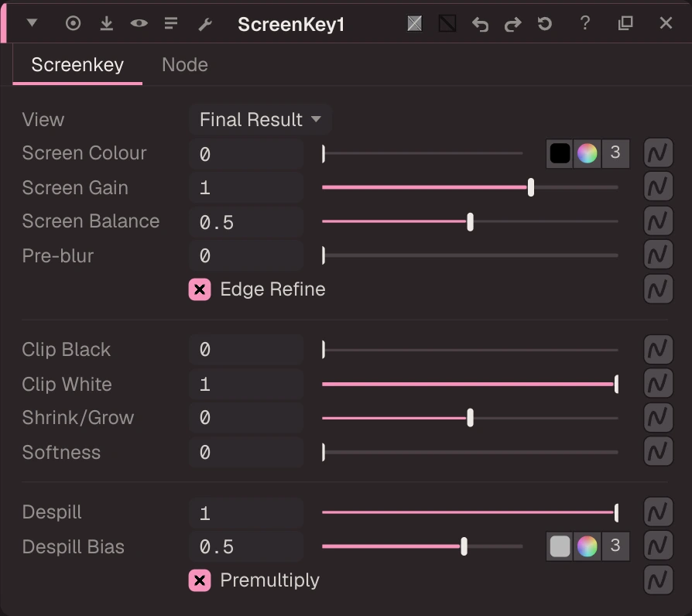The height and width of the screenshot is (616, 692).
Task: Open animation menu for Clip White
Action: 658,383
